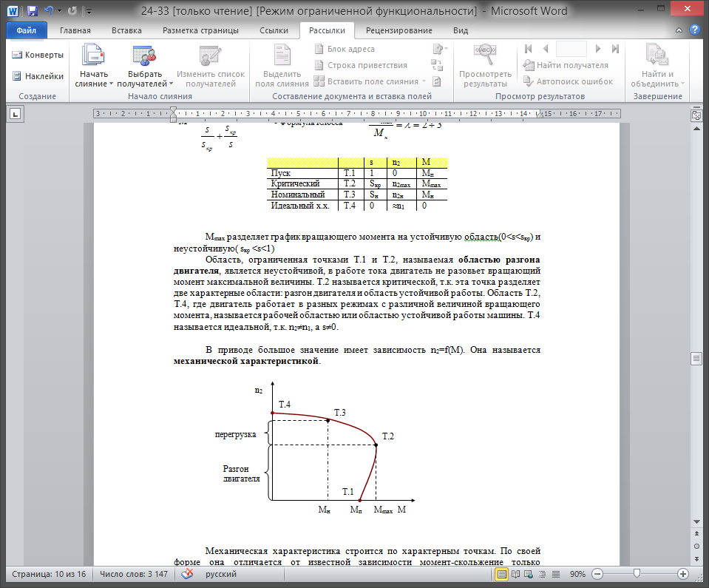
Task: Click the Redo icon in quick access toolbar
Action: 72,11
